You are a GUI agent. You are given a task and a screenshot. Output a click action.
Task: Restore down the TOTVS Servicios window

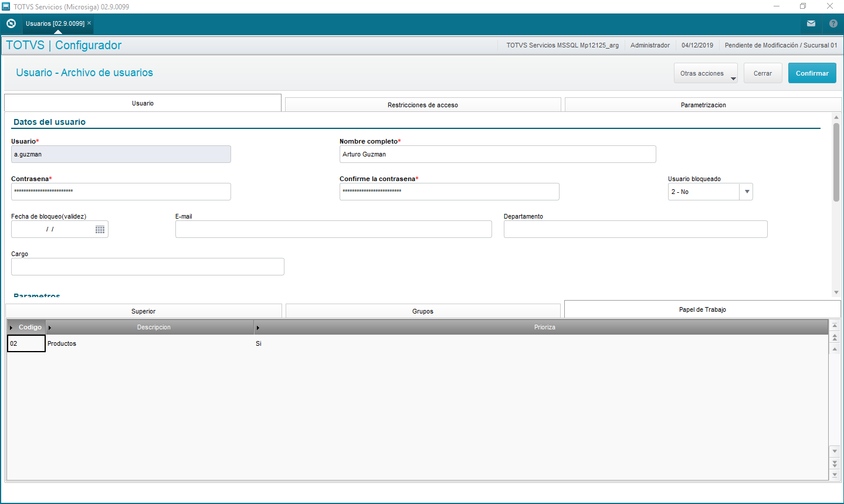(803, 6)
